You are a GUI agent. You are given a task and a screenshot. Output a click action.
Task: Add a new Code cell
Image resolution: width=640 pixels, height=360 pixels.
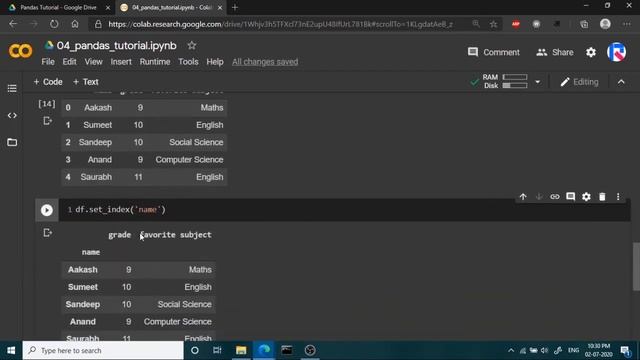tap(48, 82)
